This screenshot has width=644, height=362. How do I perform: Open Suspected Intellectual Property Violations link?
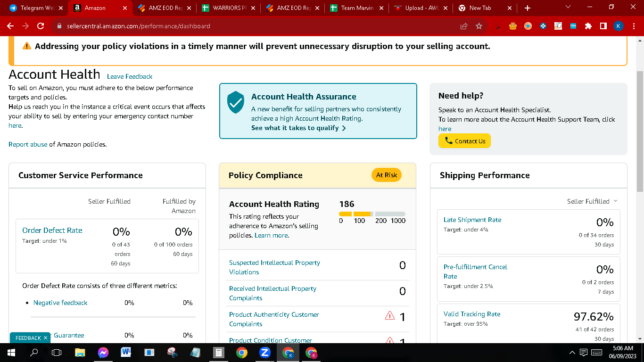tap(274, 267)
